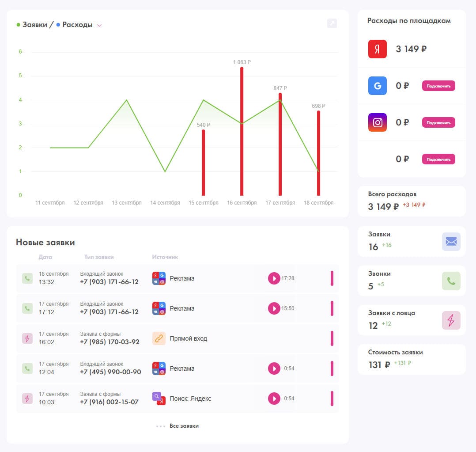
Task: Click the Дата column header
Action: tap(45, 257)
